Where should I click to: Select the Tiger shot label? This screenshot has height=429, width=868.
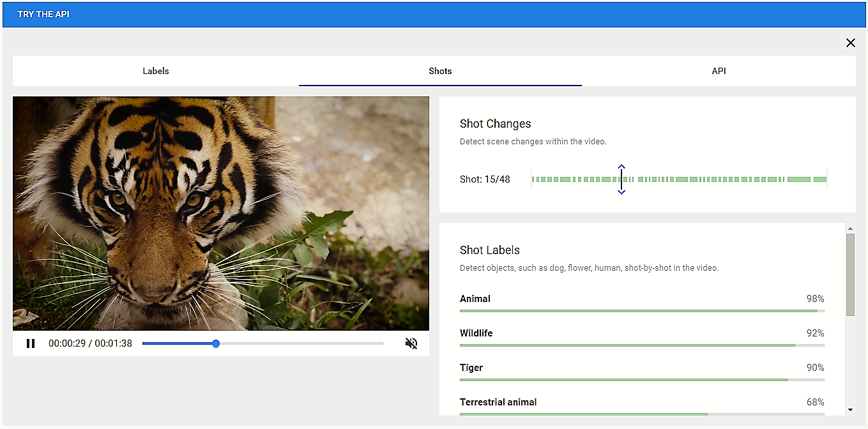[x=471, y=368]
